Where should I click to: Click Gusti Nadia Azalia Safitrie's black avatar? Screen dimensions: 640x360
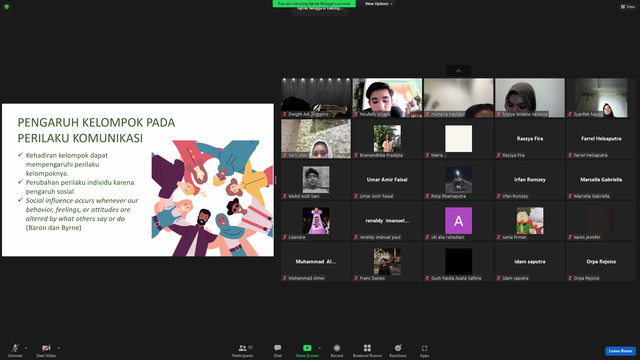(x=458, y=262)
